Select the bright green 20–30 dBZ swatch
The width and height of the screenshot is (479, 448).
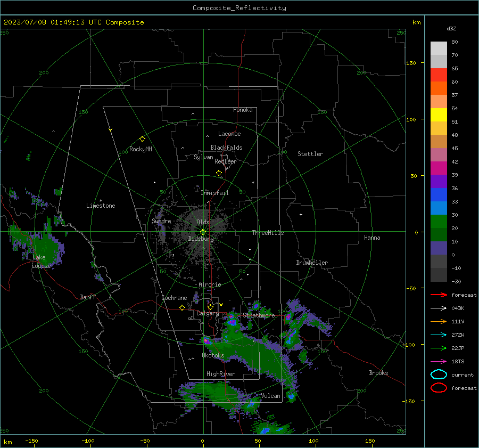coord(439,221)
